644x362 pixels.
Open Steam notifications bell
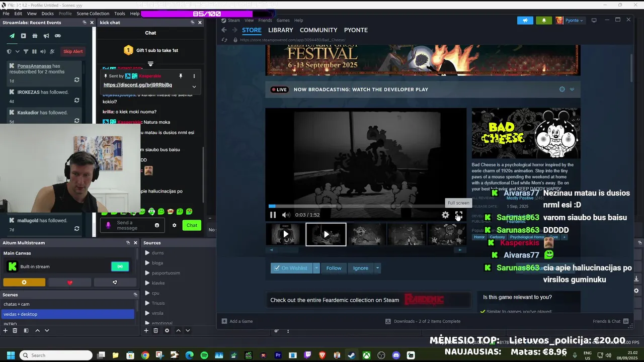544,21
